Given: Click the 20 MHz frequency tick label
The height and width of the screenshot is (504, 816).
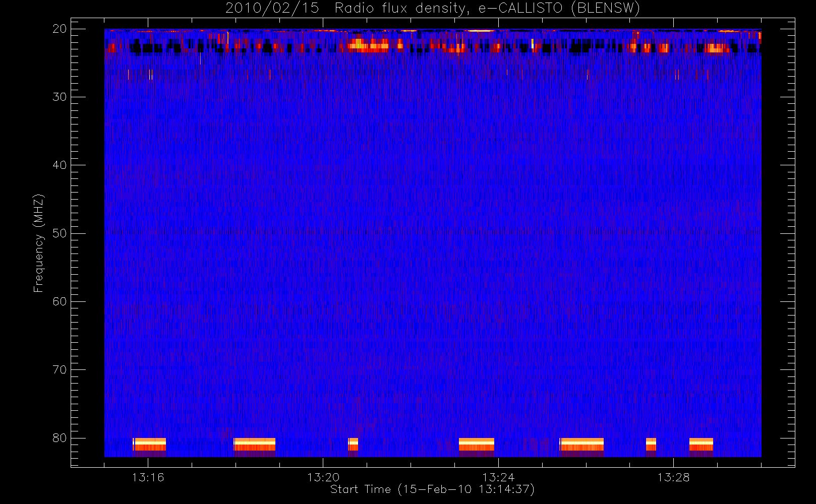Looking at the screenshot, I should (60, 29).
